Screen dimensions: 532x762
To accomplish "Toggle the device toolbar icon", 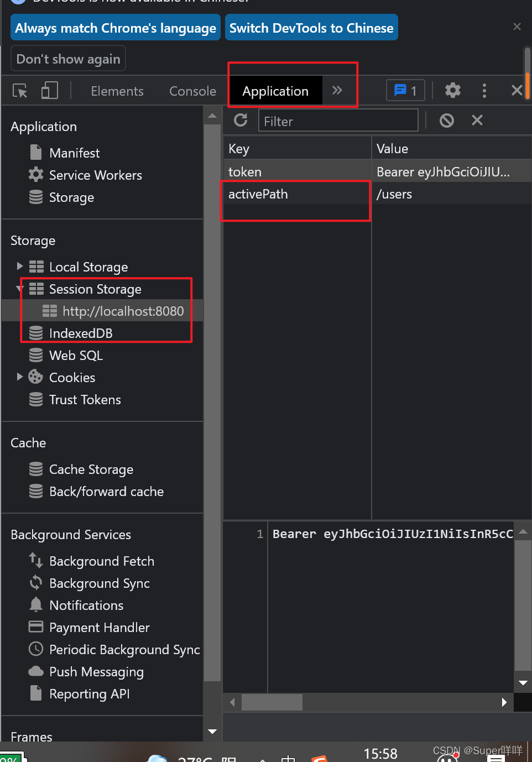I will [50, 91].
